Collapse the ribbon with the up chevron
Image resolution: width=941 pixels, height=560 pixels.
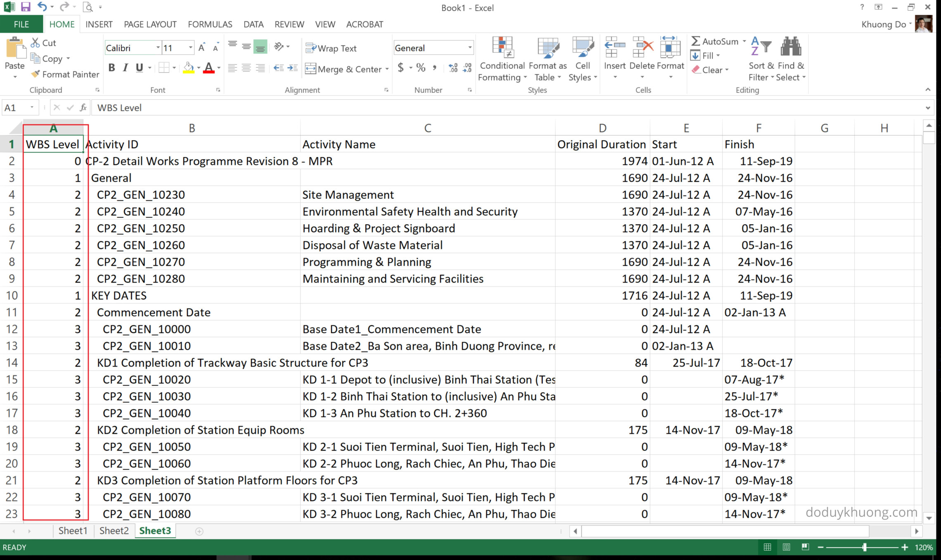(928, 89)
